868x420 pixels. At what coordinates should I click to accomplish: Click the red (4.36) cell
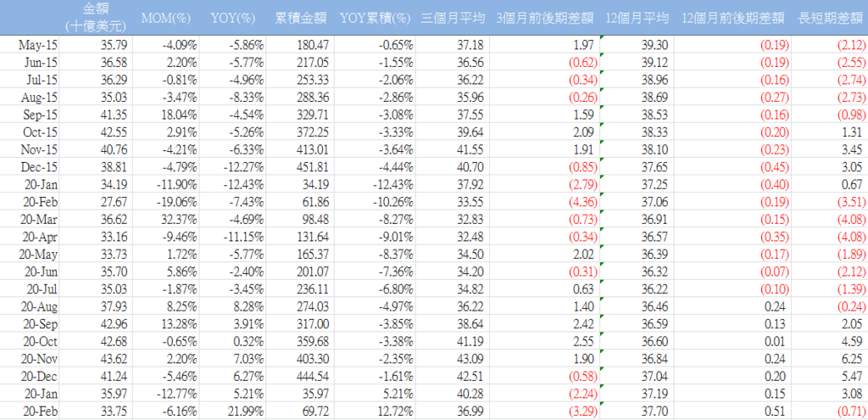pyautogui.click(x=584, y=202)
